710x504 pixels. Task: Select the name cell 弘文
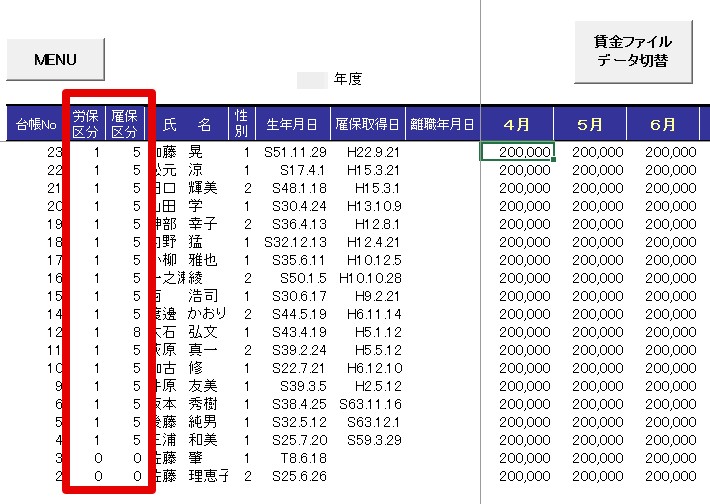(x=203, y=332)
